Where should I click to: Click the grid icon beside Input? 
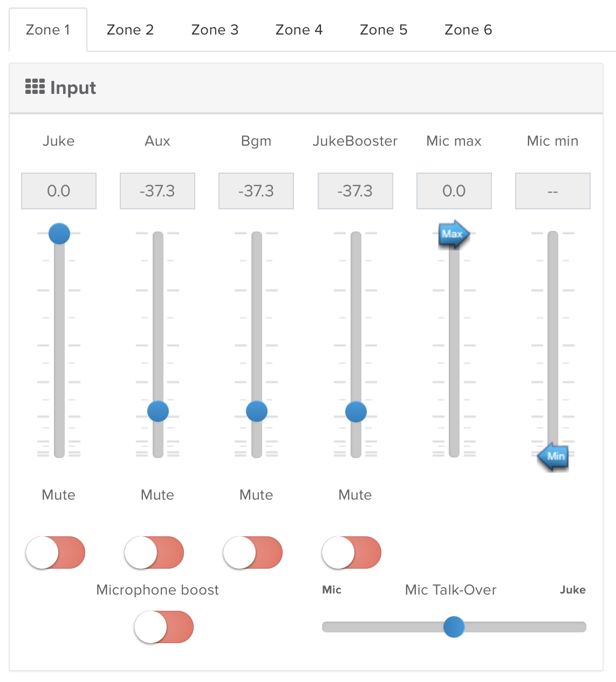coord(35,87)
